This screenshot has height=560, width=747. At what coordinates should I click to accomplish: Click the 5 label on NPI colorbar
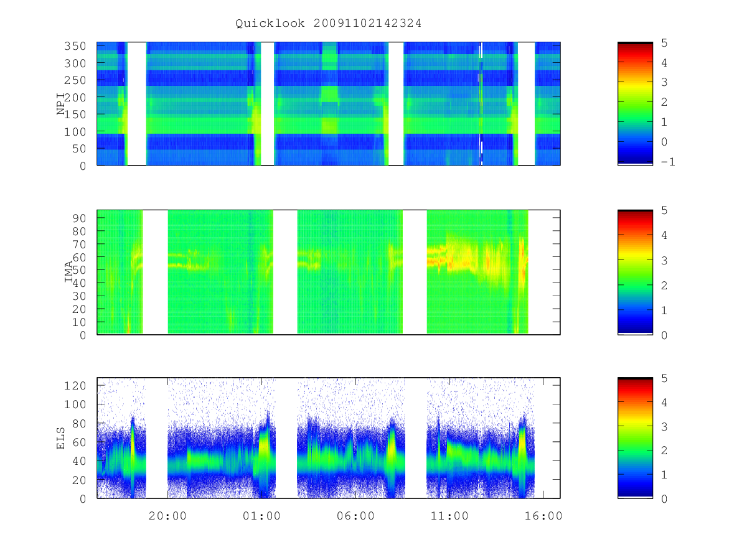click(x=664, y=42)
